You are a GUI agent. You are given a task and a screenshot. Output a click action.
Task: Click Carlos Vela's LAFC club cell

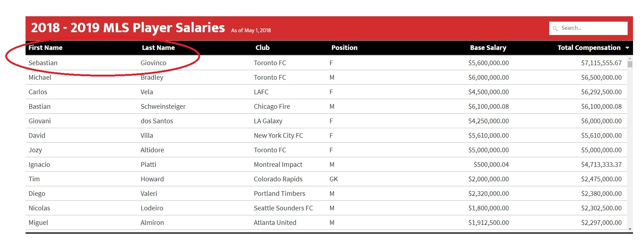261,92
